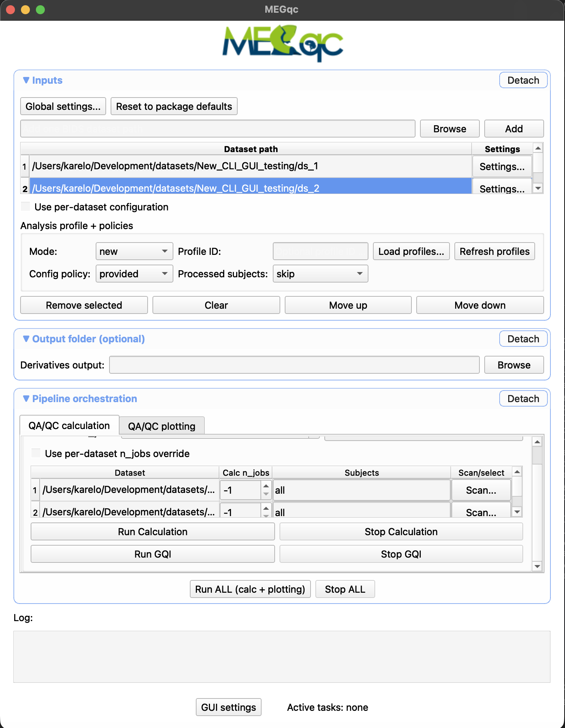The image size is (565, 728).
Task: Collapse the Inputs section triangle
Action: point(26,80)
